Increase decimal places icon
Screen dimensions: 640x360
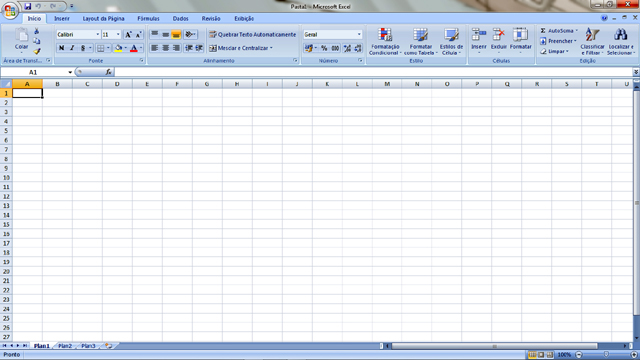click(x=347, y=48)
